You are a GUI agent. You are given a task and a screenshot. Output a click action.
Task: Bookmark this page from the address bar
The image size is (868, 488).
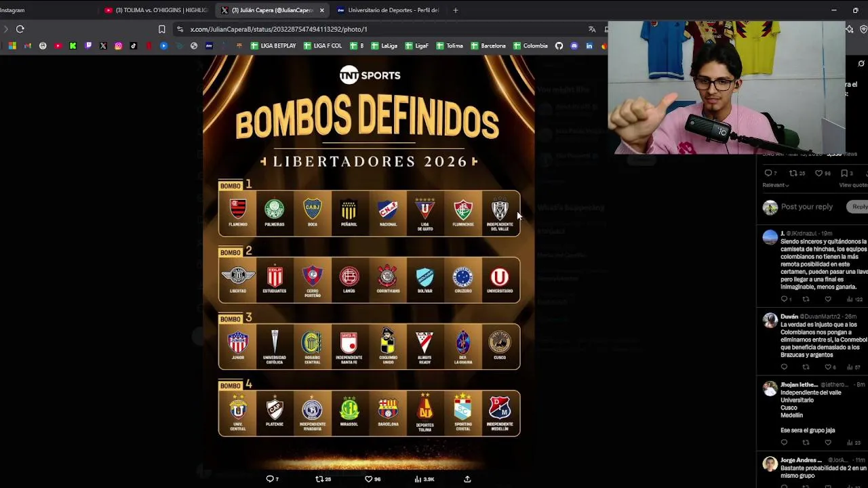tap(161, 29)
